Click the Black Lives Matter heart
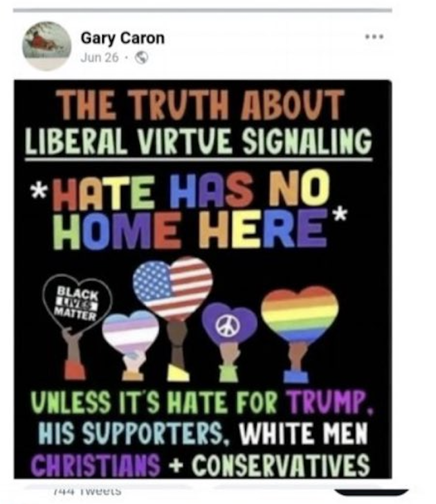Image resolution: width=436 pixels, height=504 pixels. pos(77,302)
